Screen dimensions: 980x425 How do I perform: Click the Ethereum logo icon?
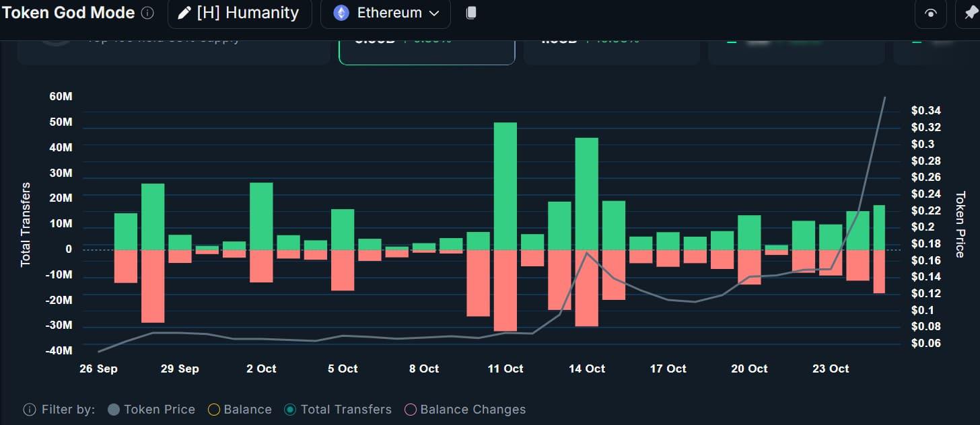coord(341,13)
